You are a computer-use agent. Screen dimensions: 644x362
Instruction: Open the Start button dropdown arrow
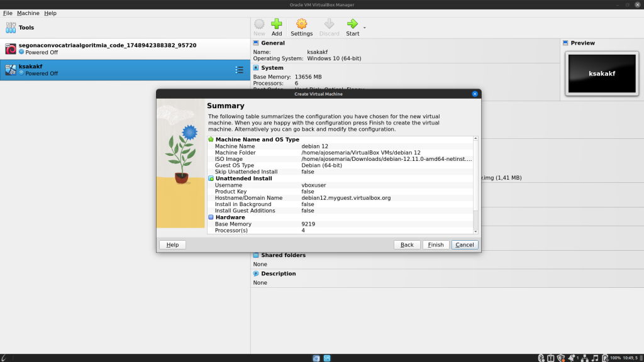pyautogui.click(x=364, y=28)
